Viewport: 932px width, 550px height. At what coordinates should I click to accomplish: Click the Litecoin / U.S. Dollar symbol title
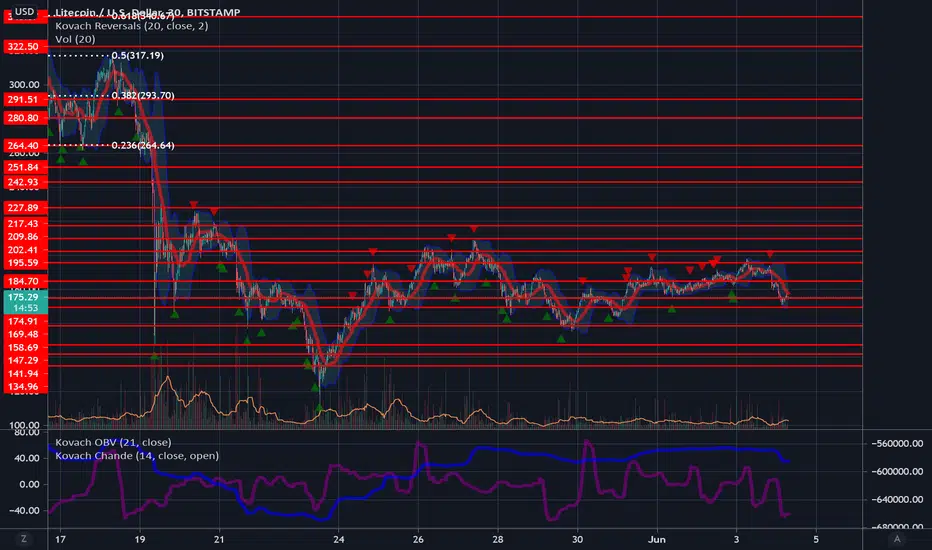click(x=147, y=12)
